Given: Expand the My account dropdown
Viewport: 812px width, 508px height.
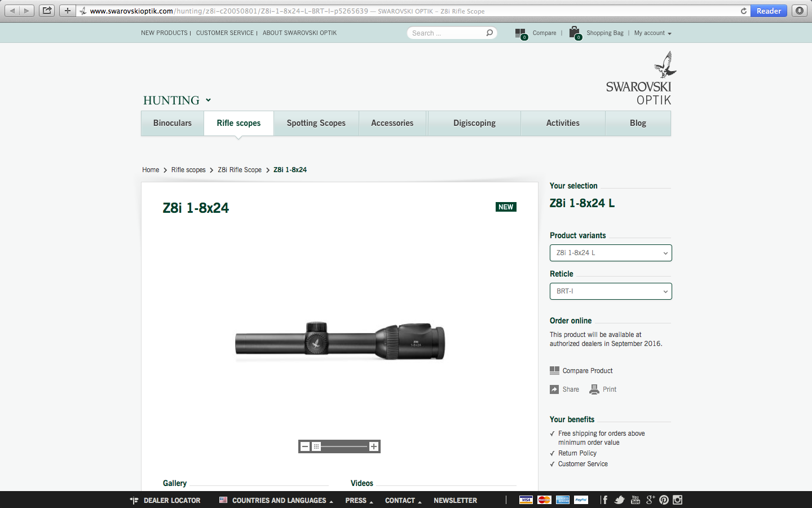Looking at the screenshot, I should pos(652,33).
